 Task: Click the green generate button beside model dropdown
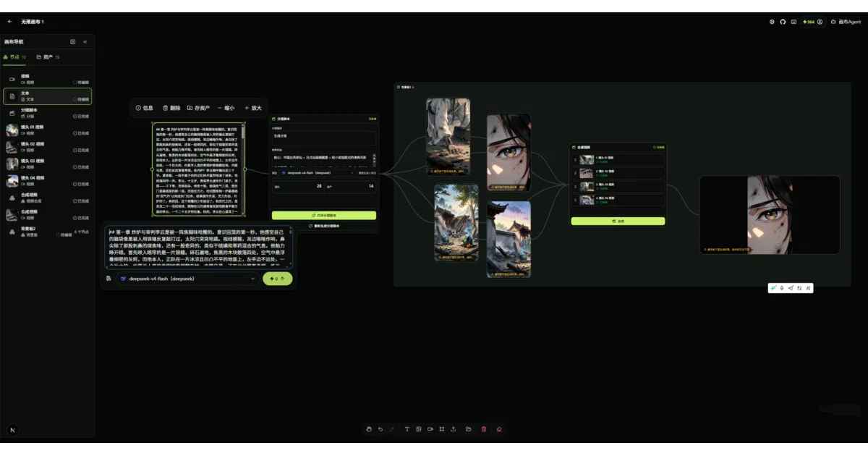pos(278,278)
